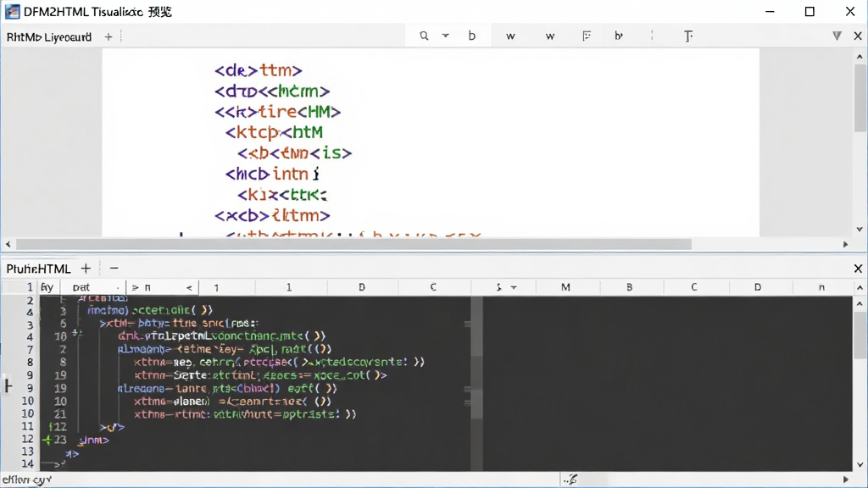Click the small up arrow ending the column header row
This screenshot has height=488, width=868.
pos(860,288)
